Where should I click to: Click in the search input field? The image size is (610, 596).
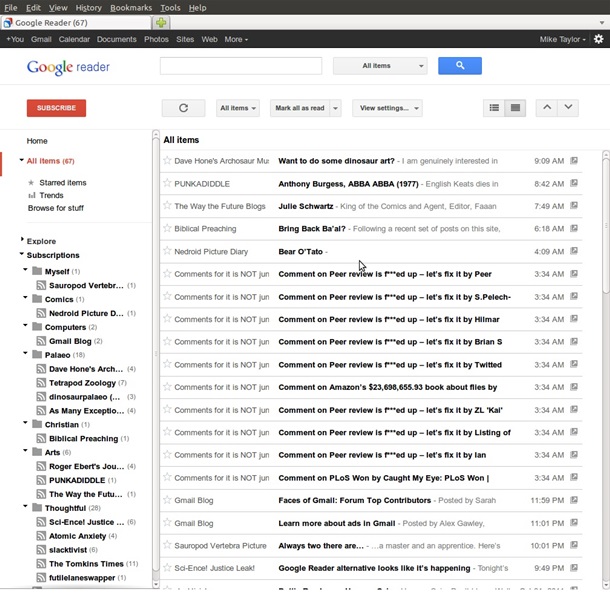coord(240,66)
